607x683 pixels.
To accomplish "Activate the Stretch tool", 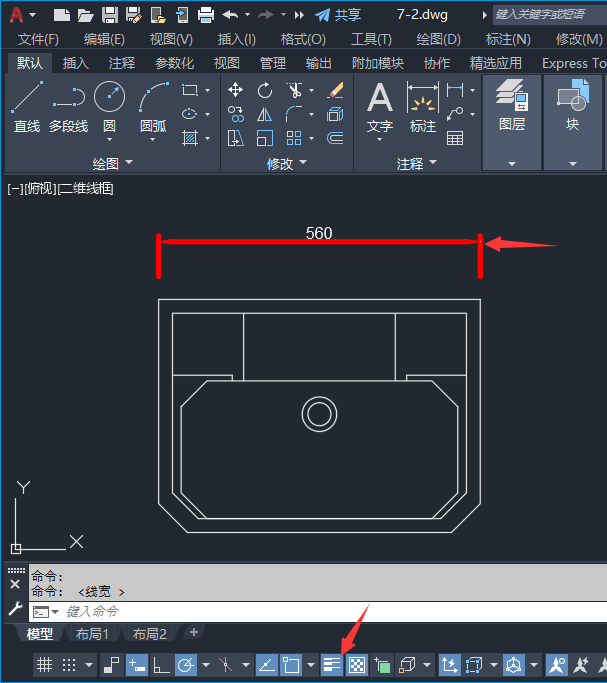I will tap(236, 139).
